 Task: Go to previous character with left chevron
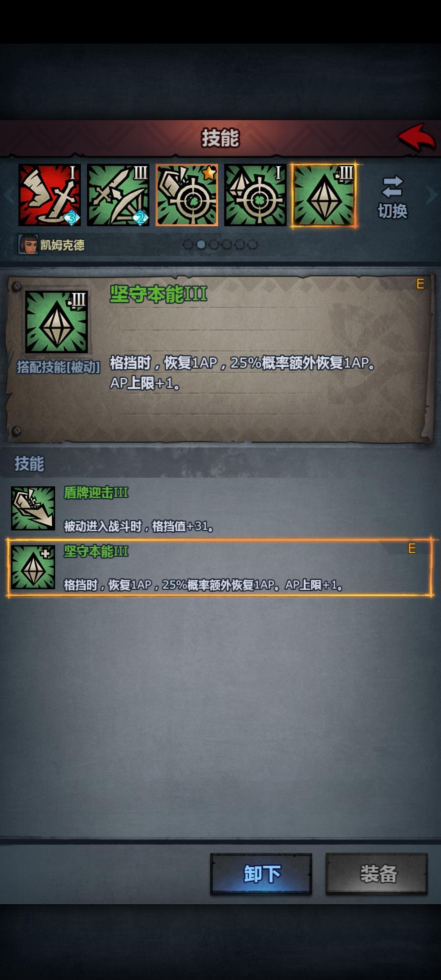[9, 195]
